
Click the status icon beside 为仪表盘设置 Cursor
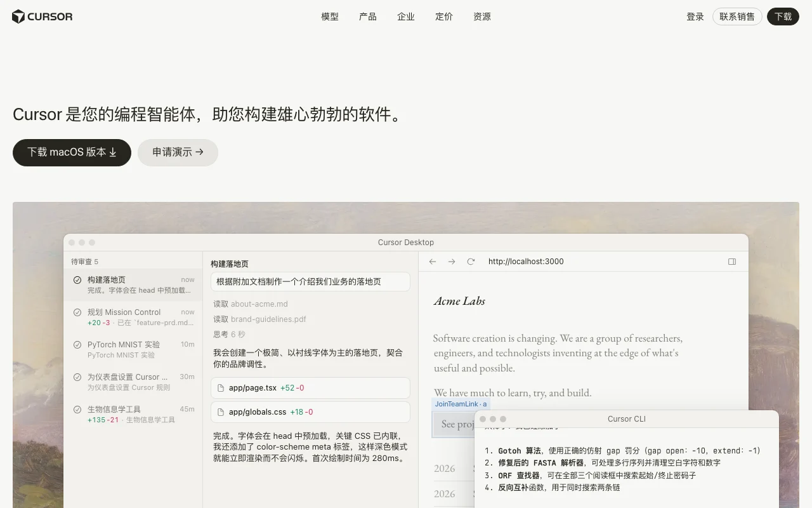[77, 377]
